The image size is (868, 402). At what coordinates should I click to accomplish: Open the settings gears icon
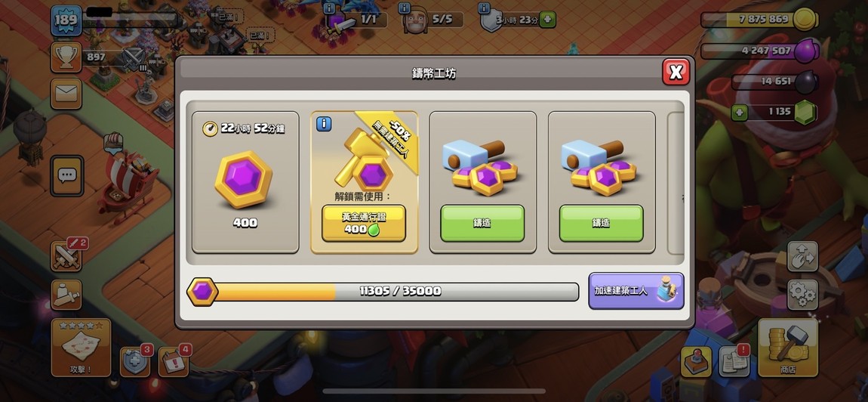click(x=802, y=295)
